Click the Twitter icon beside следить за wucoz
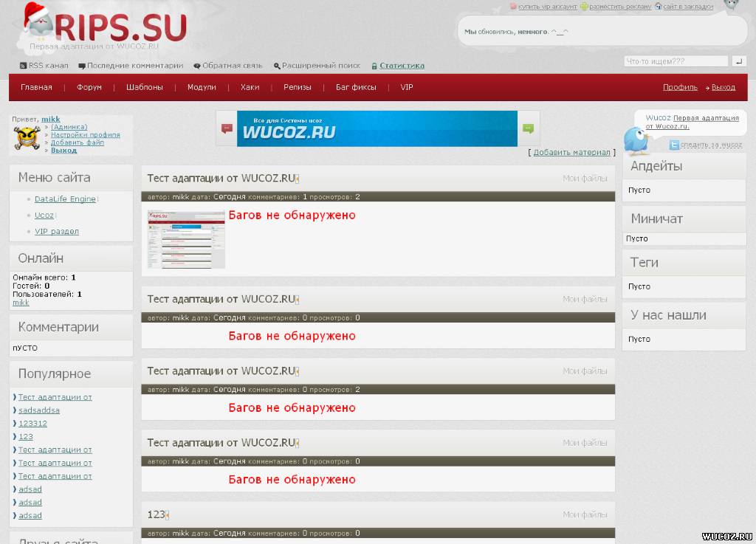Viewport: 756px width, 544px height. 674,145
